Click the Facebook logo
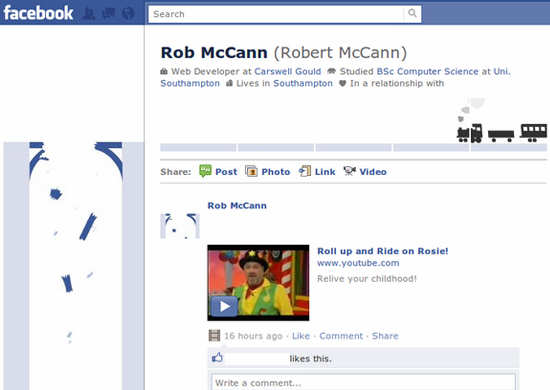550x390 pixels. tap(38, 13)
